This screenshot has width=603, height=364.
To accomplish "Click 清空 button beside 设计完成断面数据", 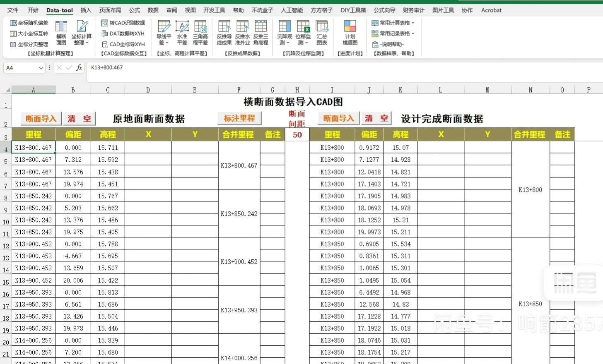I will click(x=376, y=118).
